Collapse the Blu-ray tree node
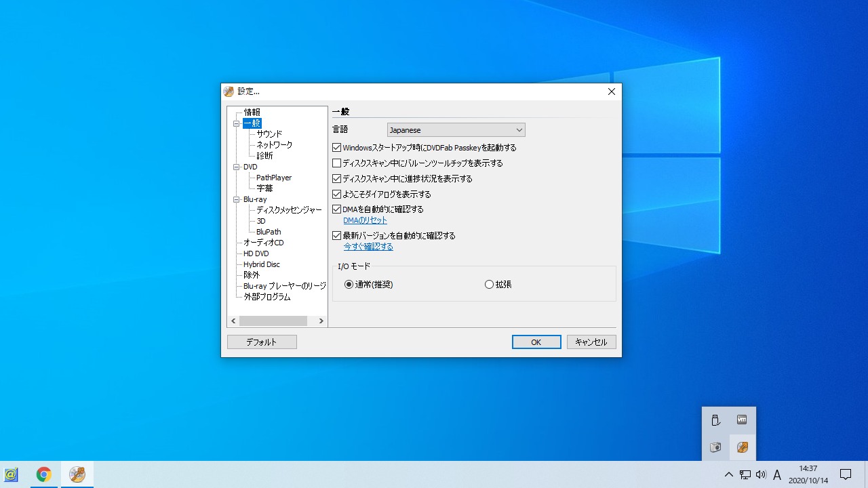Screen dimensions: 868x488 237,199
